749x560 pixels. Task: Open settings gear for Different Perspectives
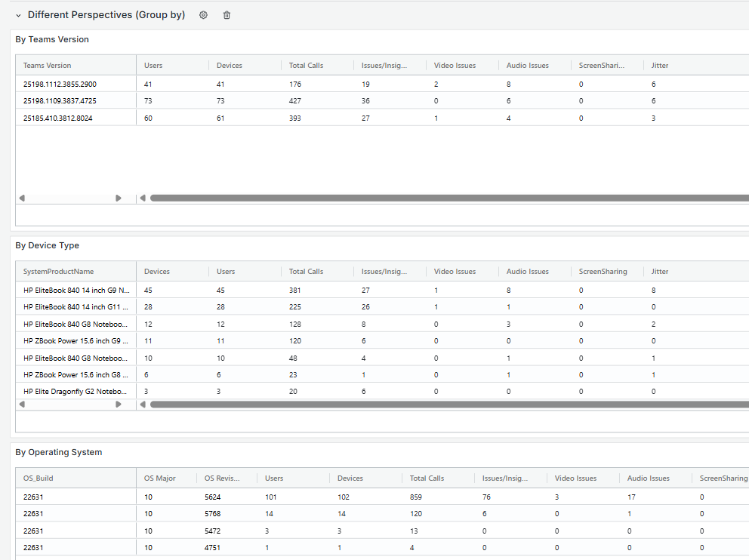coord(203,15)
